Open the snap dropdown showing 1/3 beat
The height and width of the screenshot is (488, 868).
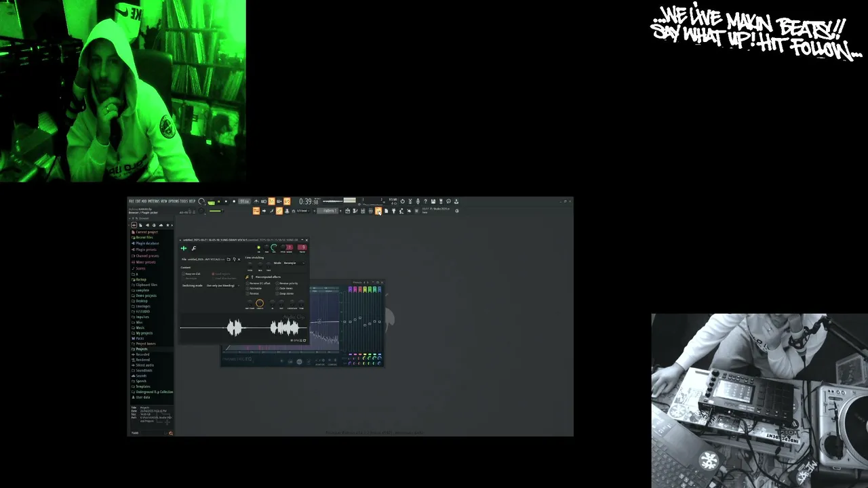coord(303,211)
